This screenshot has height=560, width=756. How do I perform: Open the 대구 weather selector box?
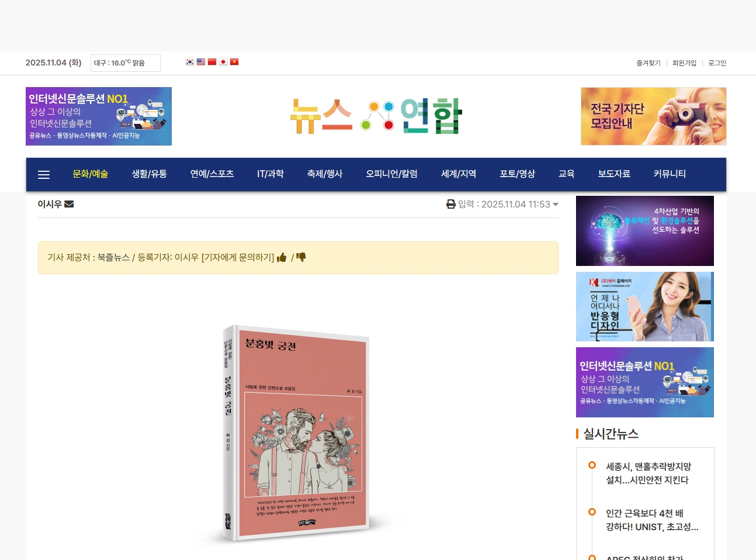126,63
